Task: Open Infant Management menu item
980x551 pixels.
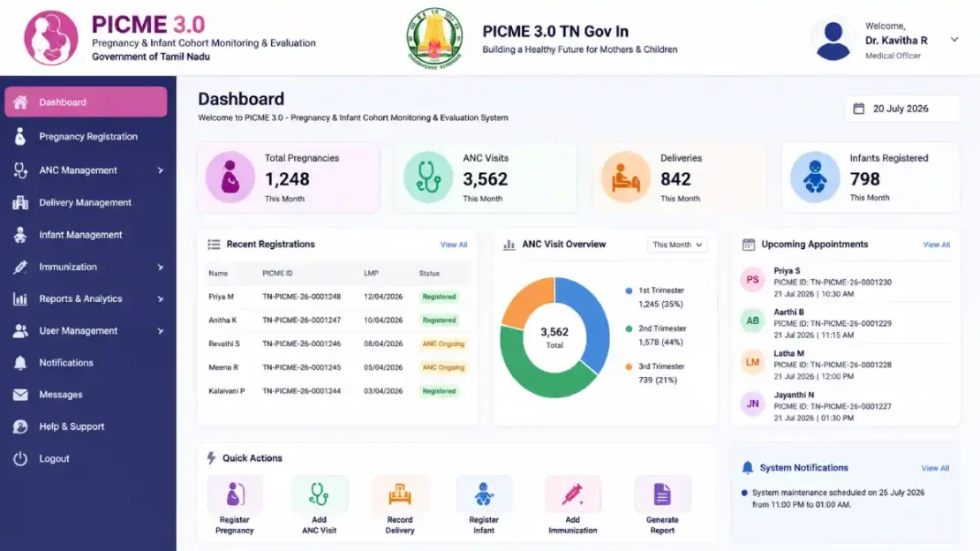Action: pos(80,235)
